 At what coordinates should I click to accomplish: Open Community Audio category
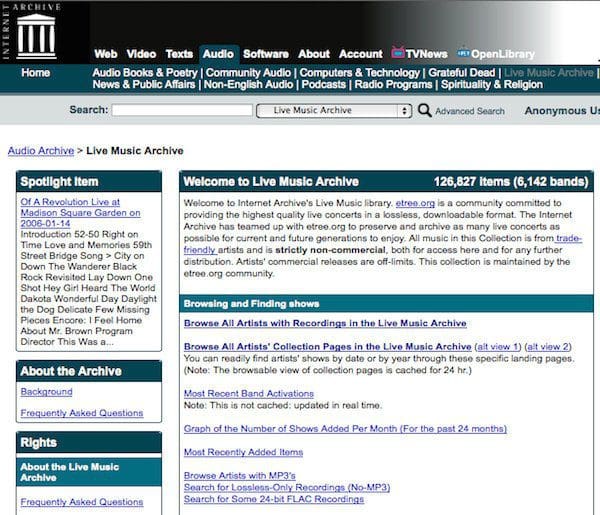click(248, 73)
